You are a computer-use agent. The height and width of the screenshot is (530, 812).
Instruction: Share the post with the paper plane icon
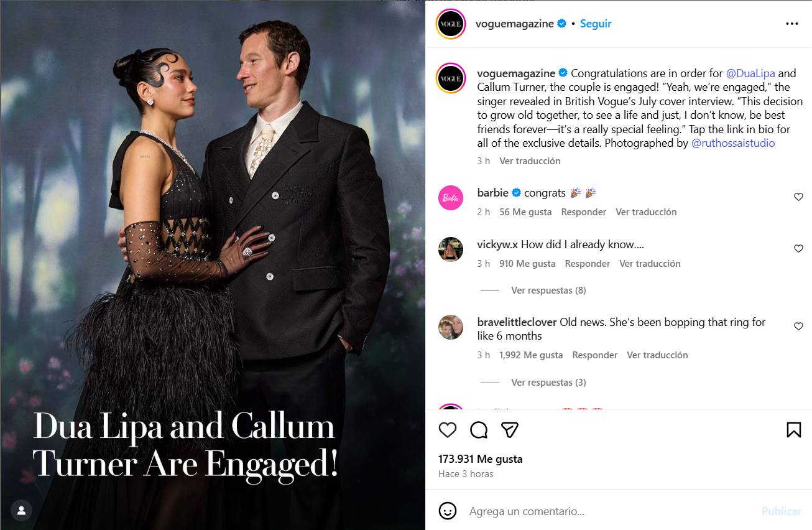[x=510, y=430]
